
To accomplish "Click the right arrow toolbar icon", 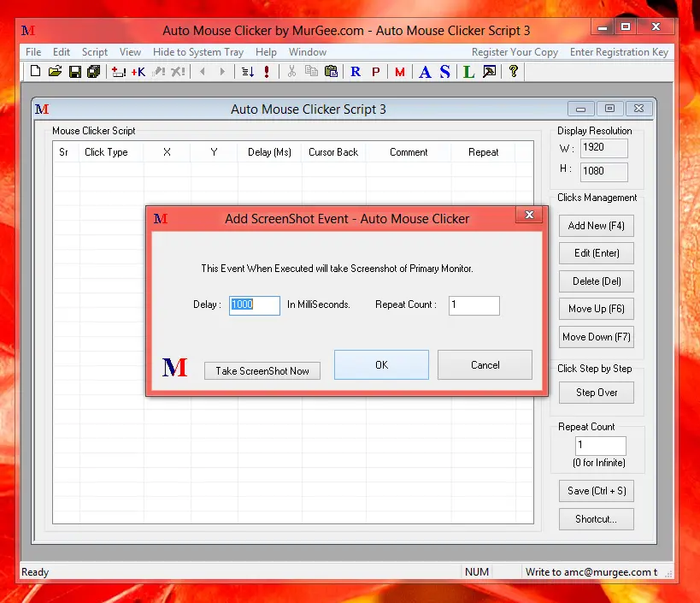I will tap(222, 72).
